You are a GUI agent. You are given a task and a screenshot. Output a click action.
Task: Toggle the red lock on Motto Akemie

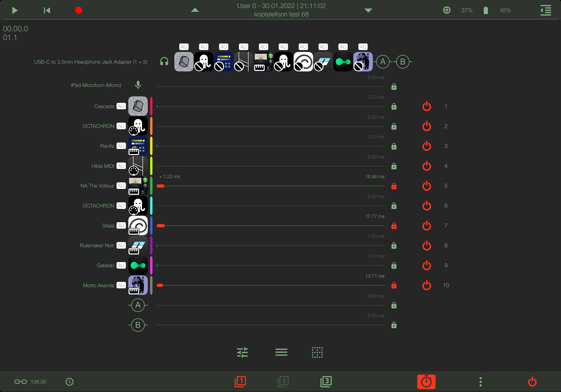(x=394, y=285)
